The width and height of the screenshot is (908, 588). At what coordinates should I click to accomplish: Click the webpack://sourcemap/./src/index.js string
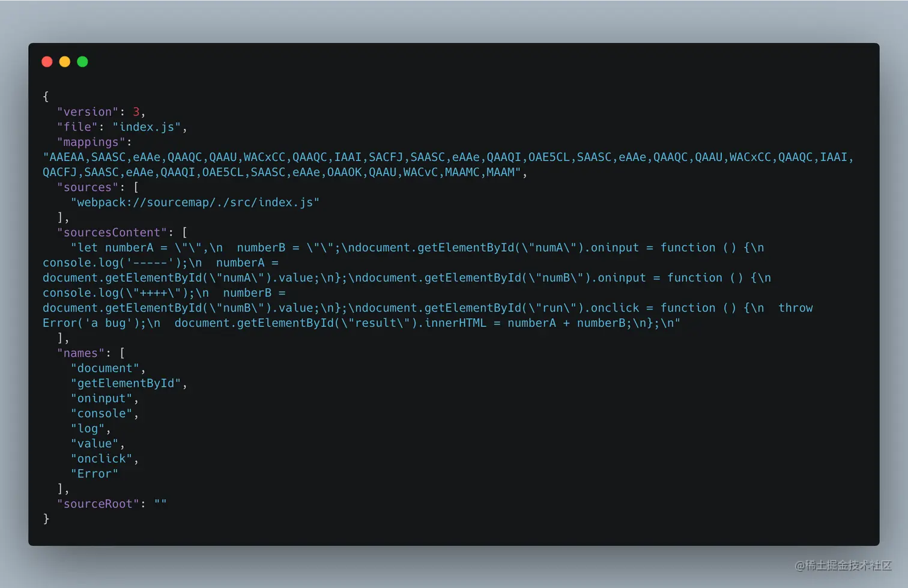195,202
